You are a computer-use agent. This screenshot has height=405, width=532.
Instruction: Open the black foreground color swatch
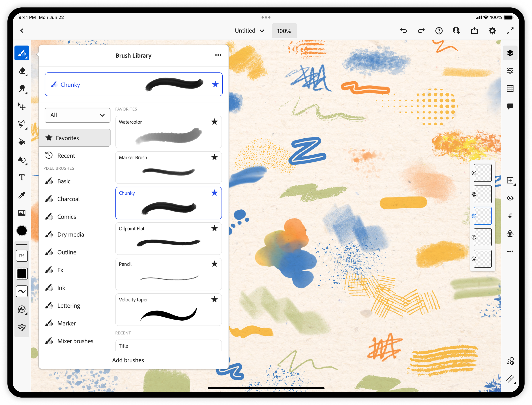(x=22, y=231)
